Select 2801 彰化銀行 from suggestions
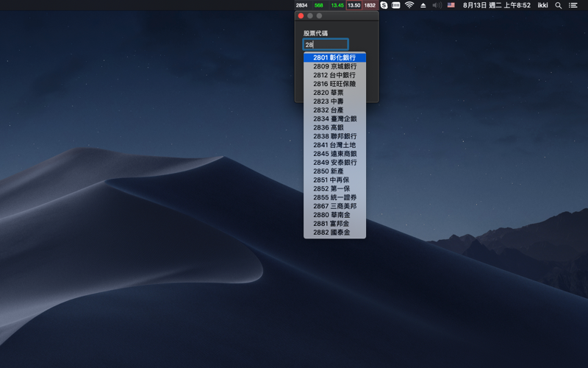This screenshot has height=368, width=588. [334, 57]
